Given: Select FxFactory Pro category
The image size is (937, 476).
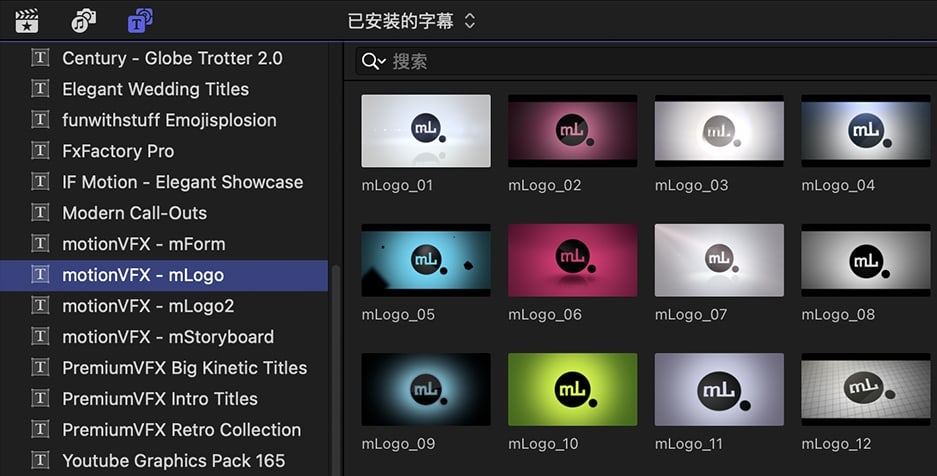Looking at the screenshot, I should pos(164,151).
